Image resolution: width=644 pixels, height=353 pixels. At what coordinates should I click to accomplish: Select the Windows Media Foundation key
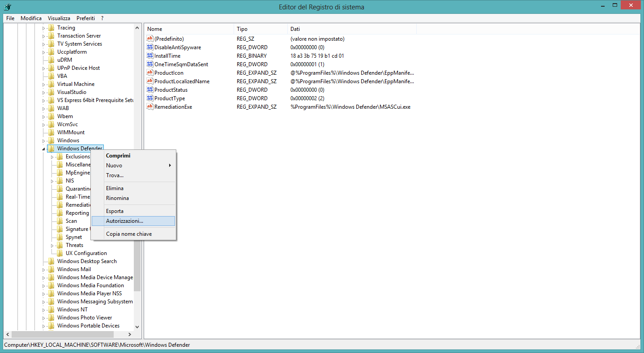(90, 285)
